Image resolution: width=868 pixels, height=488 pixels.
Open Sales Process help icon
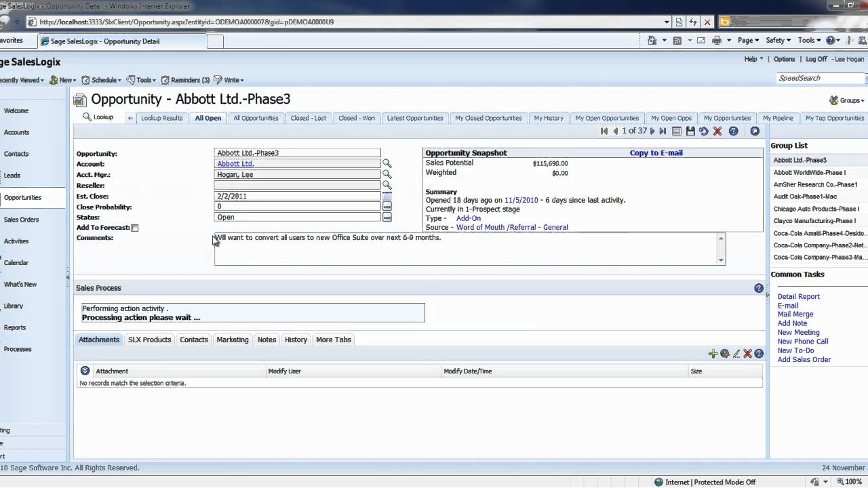(x=759, y=288)
